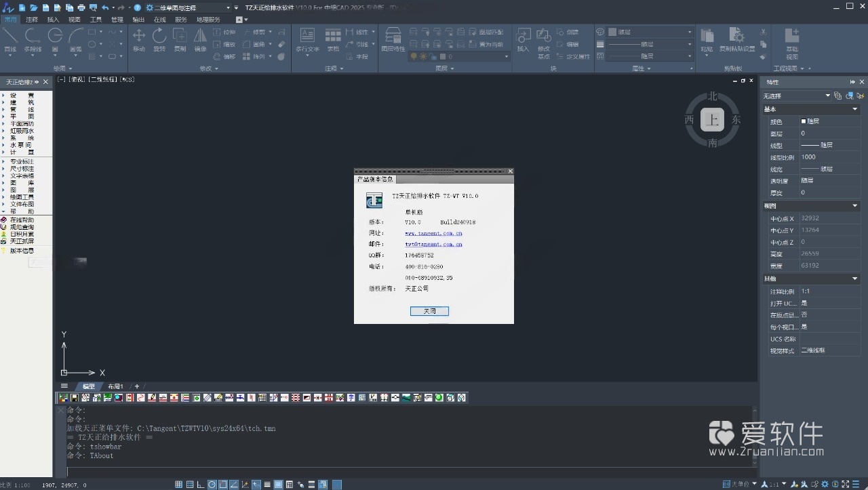Expand the 专业标注 menu in sidebar

22,162
